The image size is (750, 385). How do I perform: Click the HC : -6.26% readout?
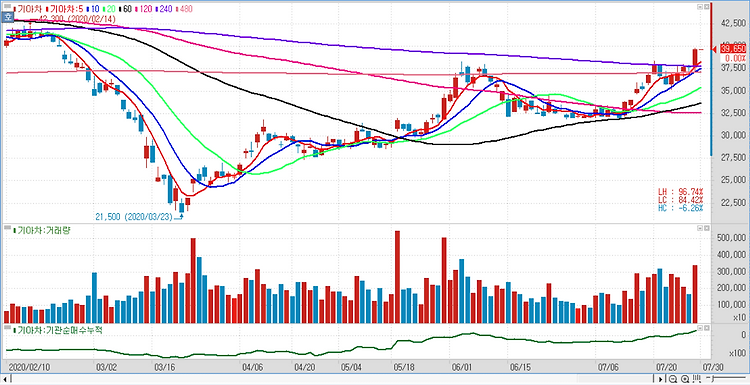click(680, 208)
